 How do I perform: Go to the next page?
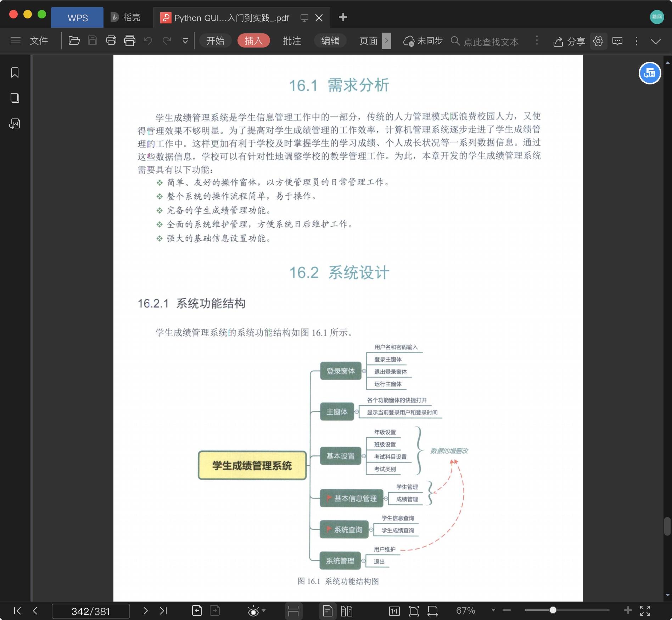coord(145,611)
